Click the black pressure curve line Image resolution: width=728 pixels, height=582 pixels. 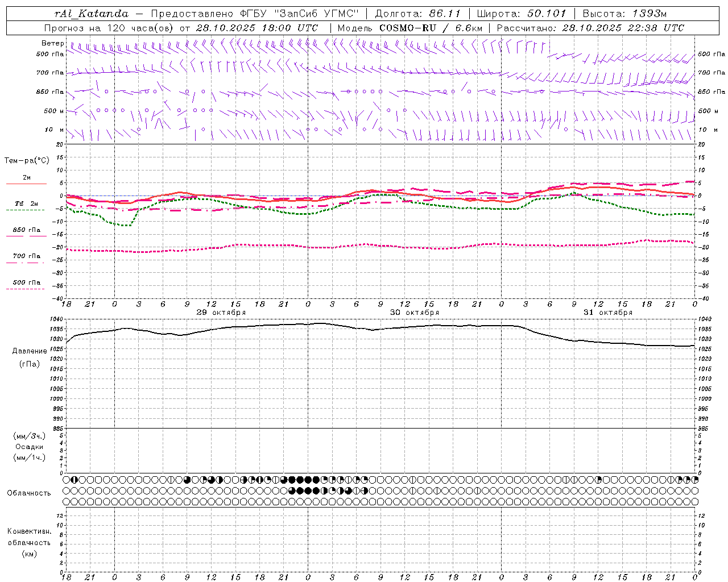pyautogui.click(x=381, y=329)
